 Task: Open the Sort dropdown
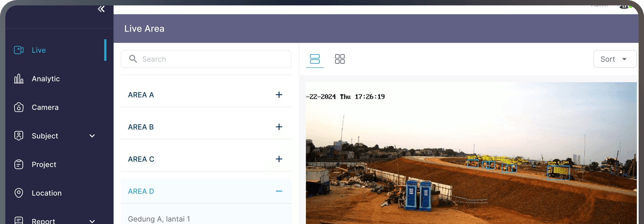(614, 59)
